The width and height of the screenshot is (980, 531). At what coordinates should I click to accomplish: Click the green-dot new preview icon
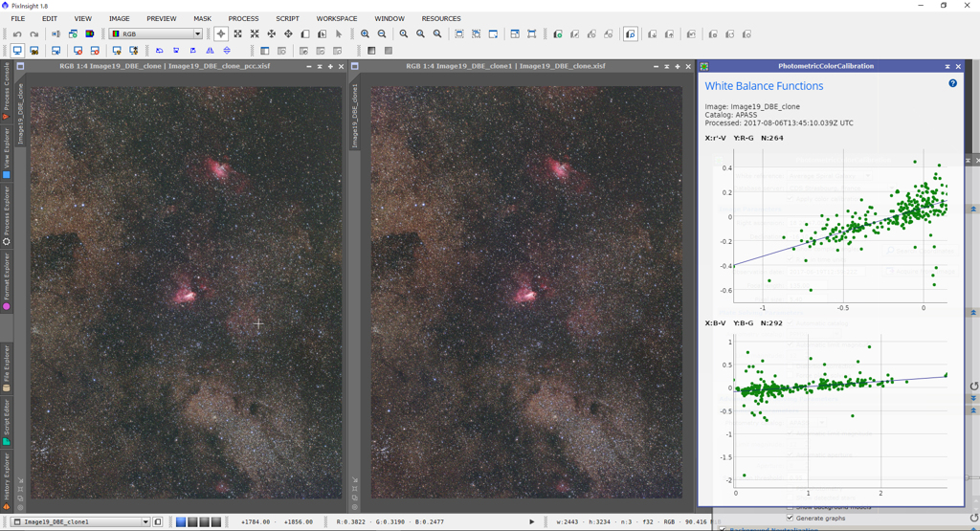point(558,34)
